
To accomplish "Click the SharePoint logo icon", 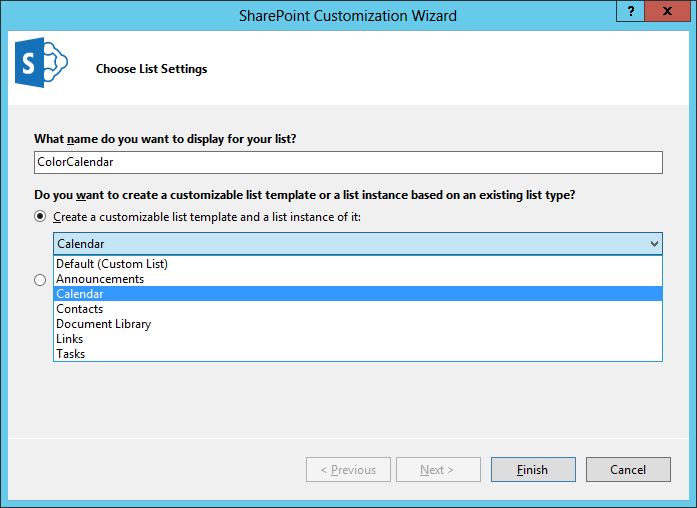I will [x=41, y=62].
